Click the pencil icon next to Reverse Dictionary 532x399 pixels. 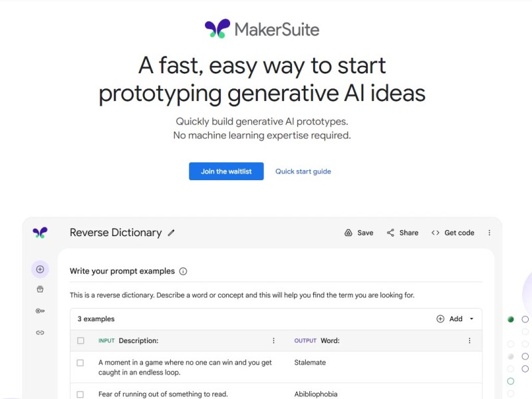coord(171,233)
